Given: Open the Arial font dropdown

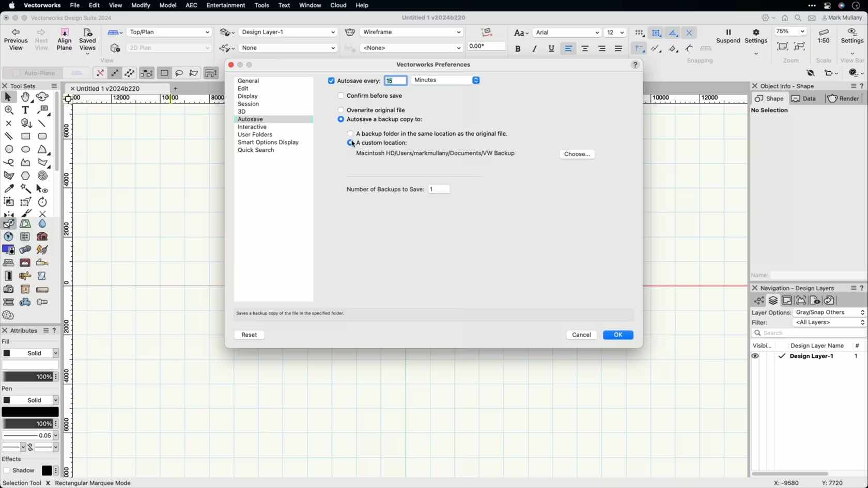Looking at the screenshot, I should pos(567,33).
